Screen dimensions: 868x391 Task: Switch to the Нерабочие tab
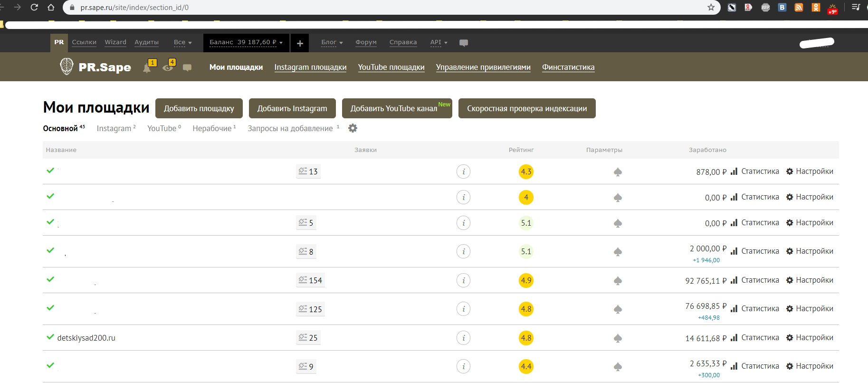click(x=214, y=128)
